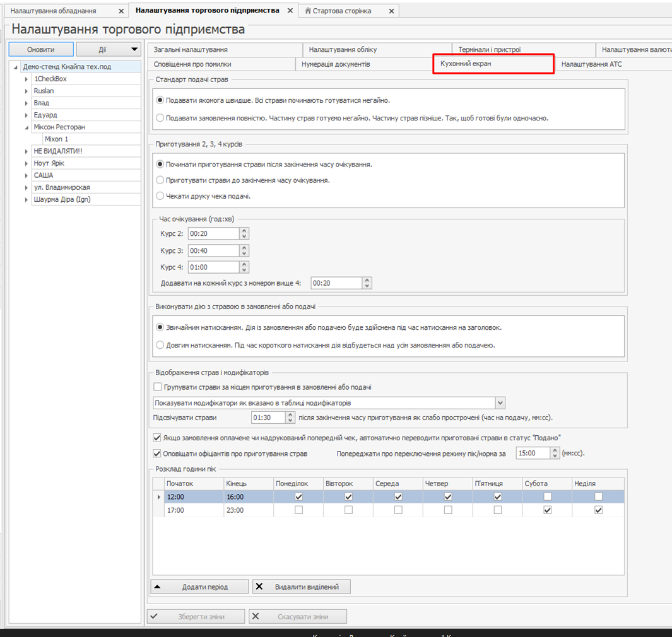This screenshot has width=672, height=637.
Task: Enable grouping dishes by cooking place
Action: [x=158, y=387]
